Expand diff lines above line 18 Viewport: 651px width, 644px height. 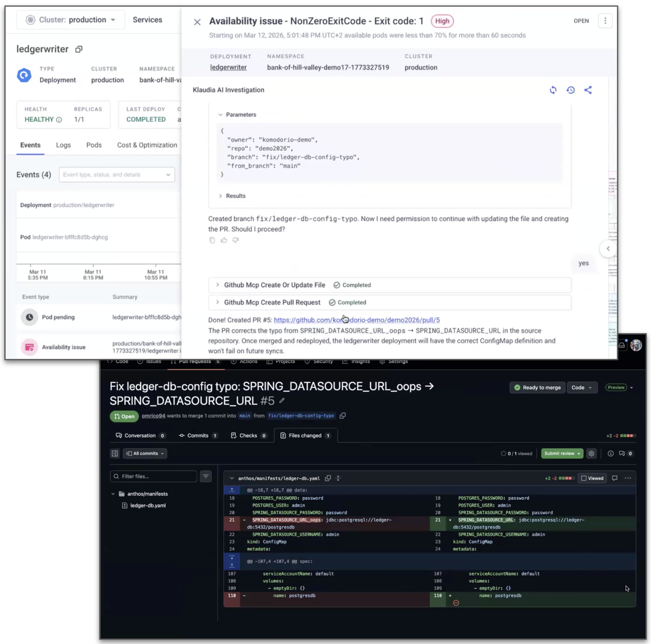click(x=232, y=490)
